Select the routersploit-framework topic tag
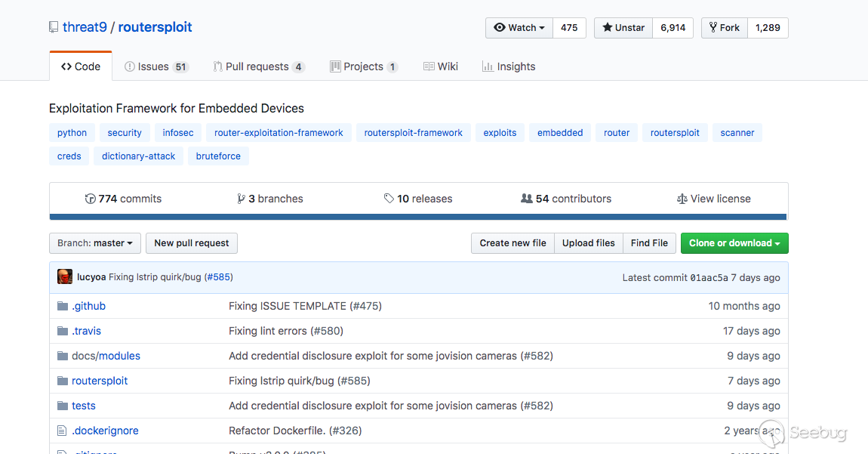Screen dimensions: 868x454 pos(414,133)
